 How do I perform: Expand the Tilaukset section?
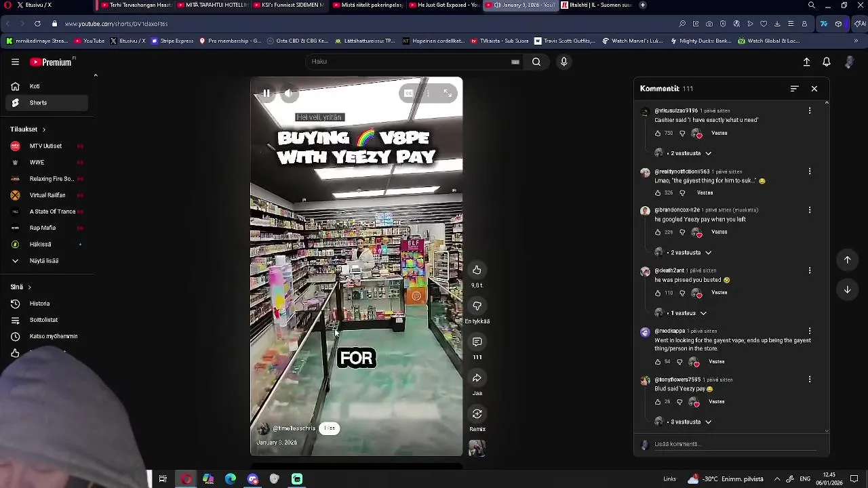click(28, 129)
